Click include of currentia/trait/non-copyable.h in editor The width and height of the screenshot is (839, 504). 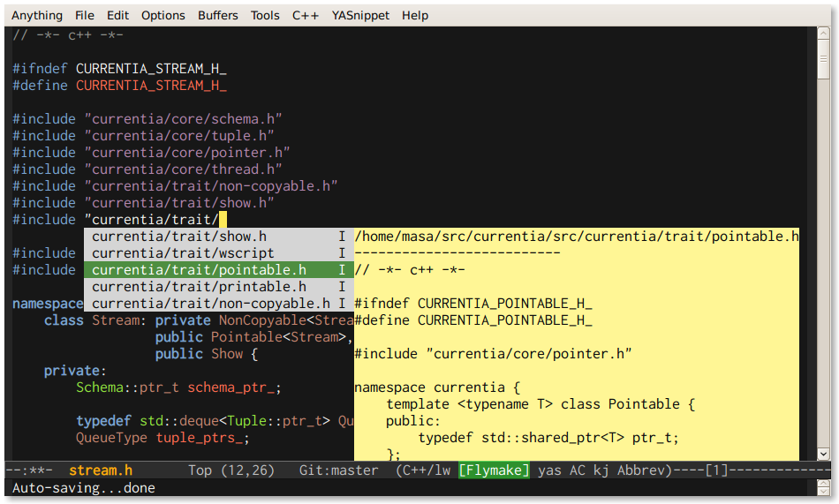pos(175,186)
